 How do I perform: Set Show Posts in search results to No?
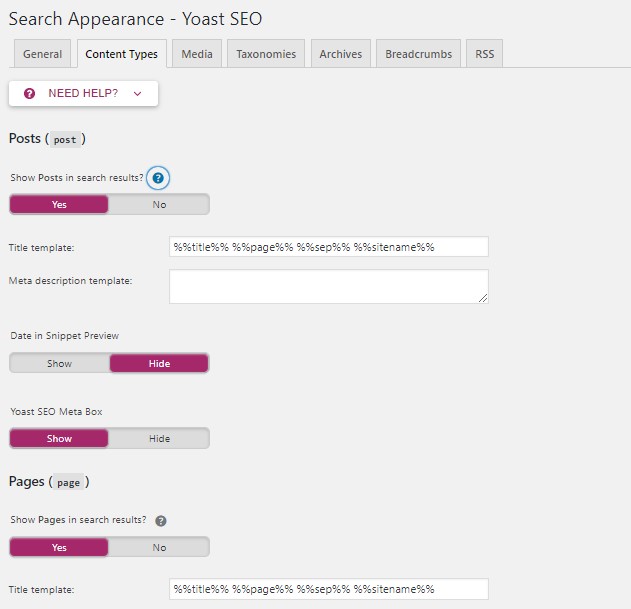click(x=159, y=204)
